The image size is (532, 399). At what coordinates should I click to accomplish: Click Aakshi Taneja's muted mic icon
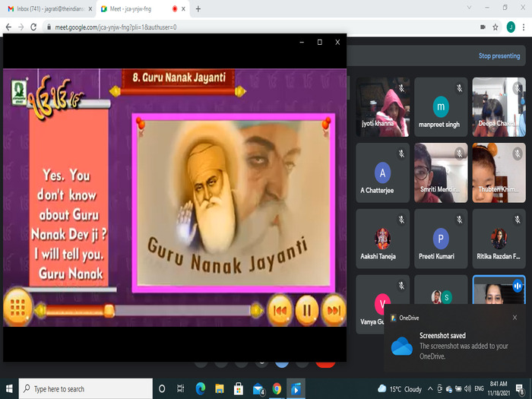[401, 220]
